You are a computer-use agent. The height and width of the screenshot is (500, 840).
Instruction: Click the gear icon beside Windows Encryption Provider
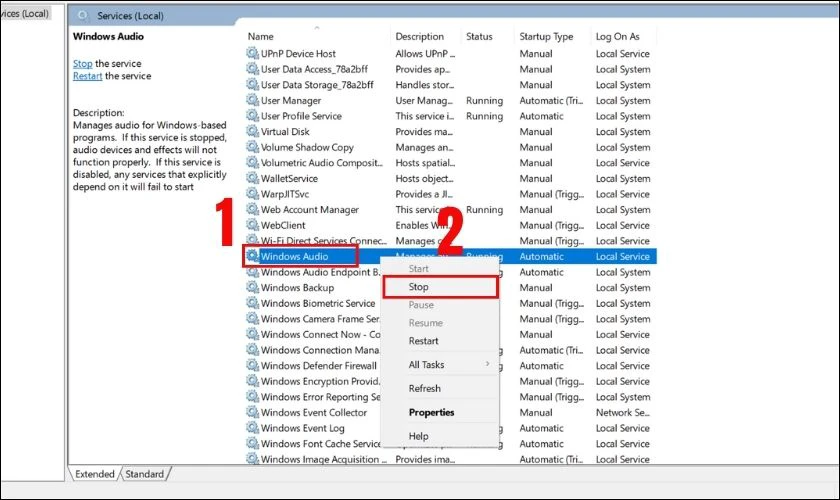[x=252, y=380]
